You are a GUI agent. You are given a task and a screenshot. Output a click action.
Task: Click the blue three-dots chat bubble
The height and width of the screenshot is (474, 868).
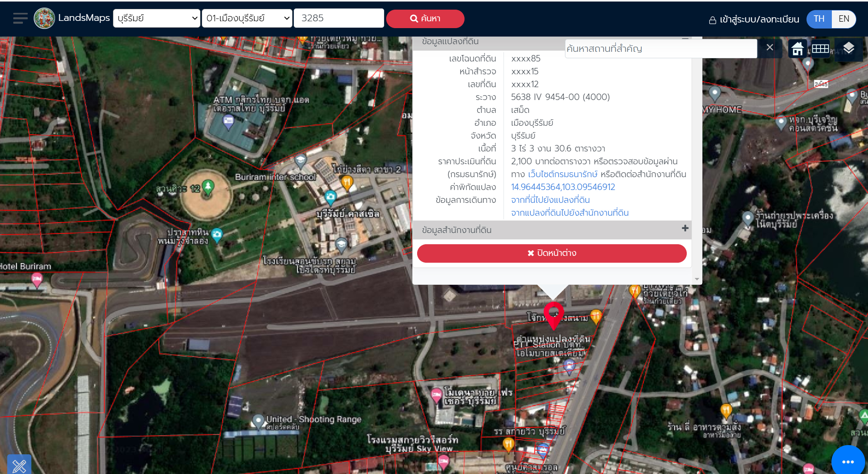(848, 462)
